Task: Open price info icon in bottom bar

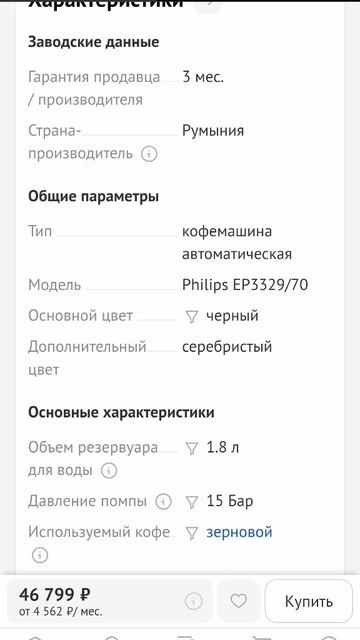Action: [193, 601]
